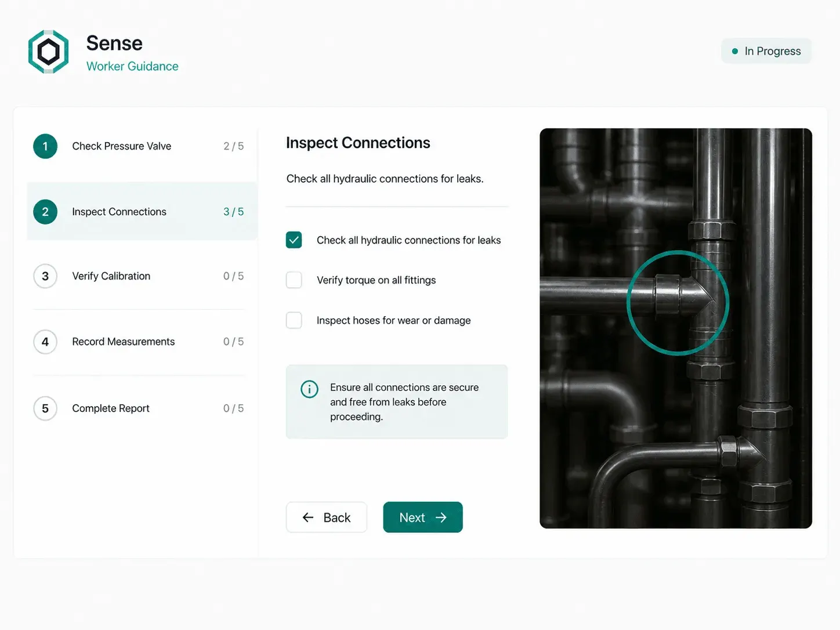
Task: Click the Record Measurements '0 / 5' count
Action: [x=234, y=342]
